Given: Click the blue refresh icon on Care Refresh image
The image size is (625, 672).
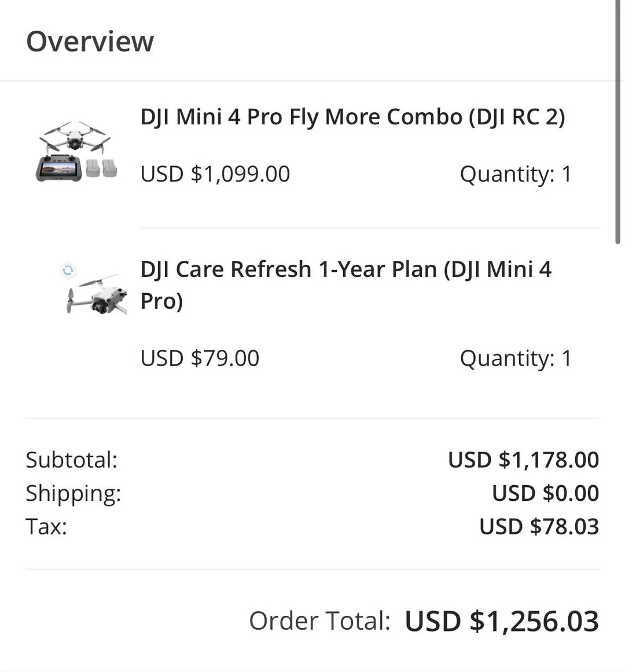Looking at the screenshot, I should coord(68,271).
